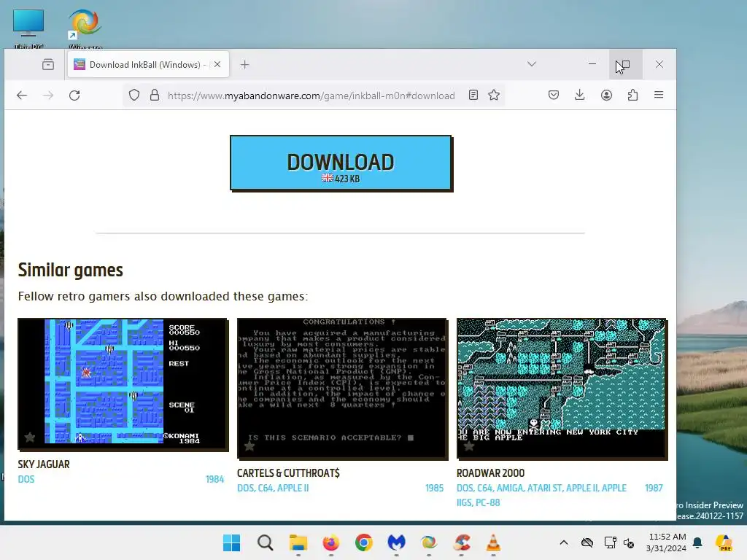Viewport: 747px width, 560px height.
Task: Go forward one page
Action: coord(48,96)
